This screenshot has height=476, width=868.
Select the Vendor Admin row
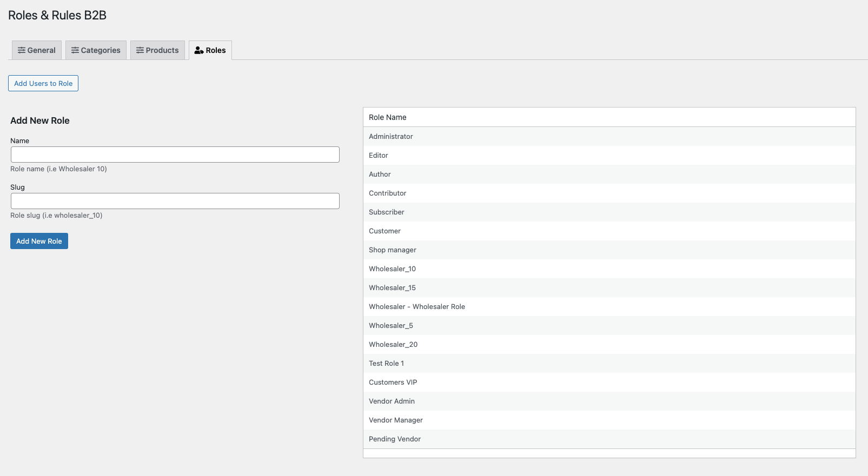(x=609, y=401)
